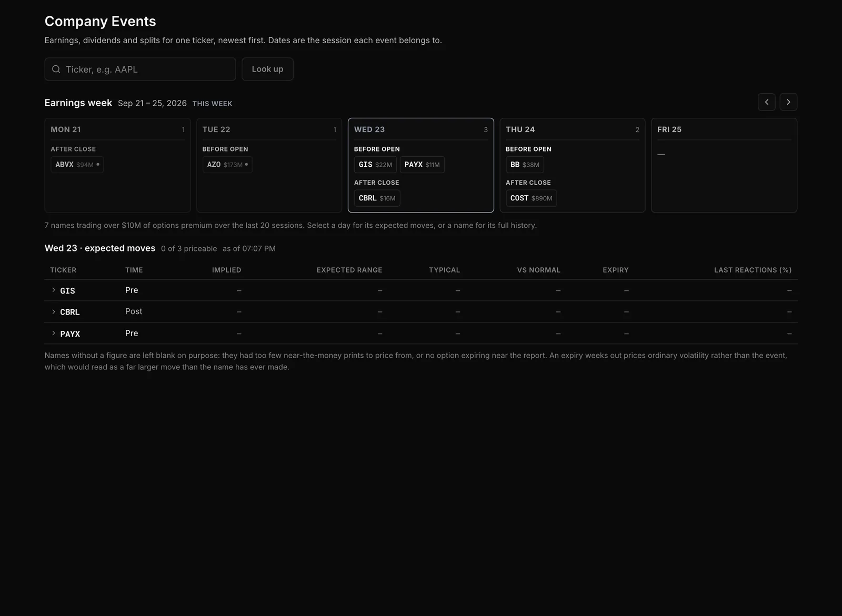This screenshot has width=842, height=616.
Task: Select the FRI 25 day card
Action: 724,165
